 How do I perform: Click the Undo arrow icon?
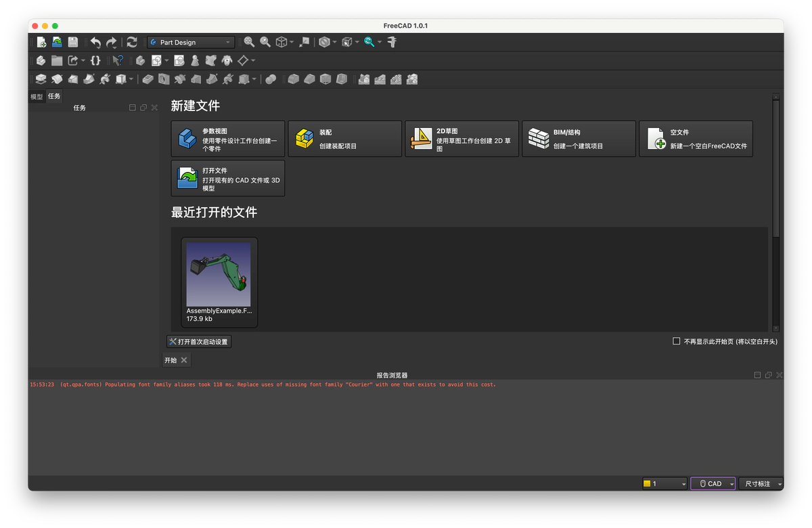[95, 42]
